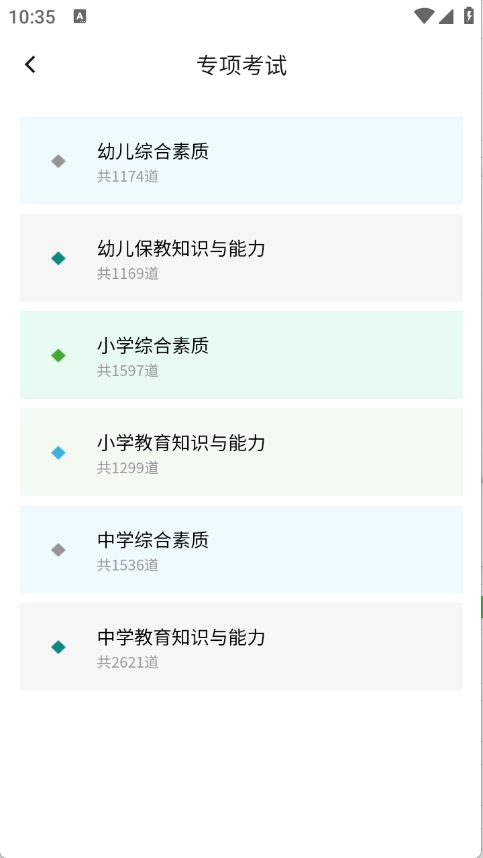Tap the back arrow icon
The image size is (483, 858).
click(30, 65)
